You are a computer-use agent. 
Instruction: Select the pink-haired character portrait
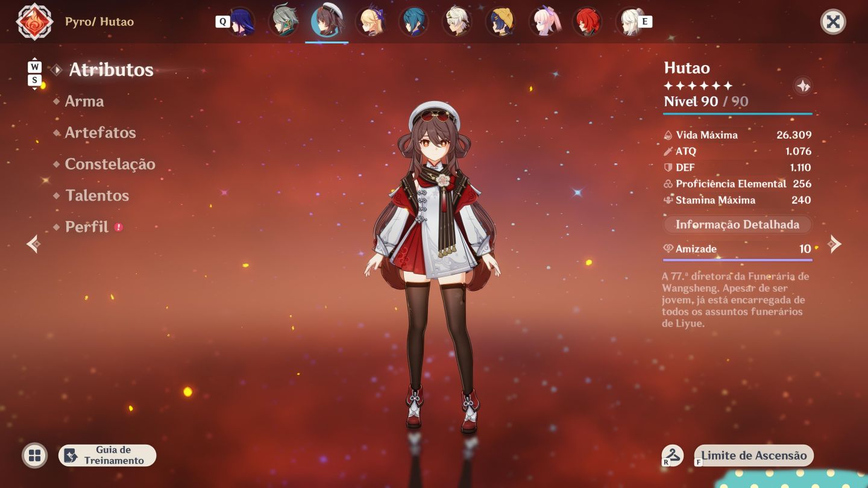[x=544, y=22]
